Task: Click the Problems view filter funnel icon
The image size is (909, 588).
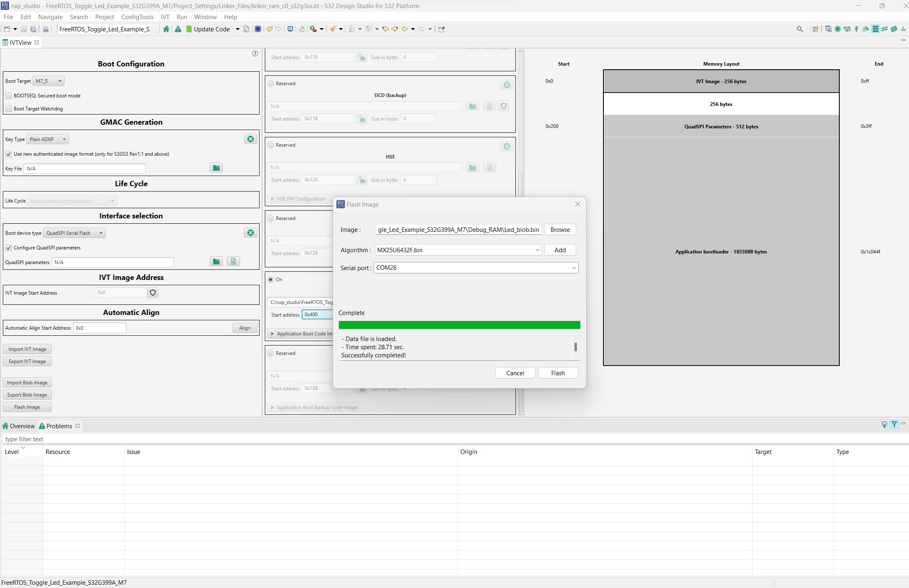Action: click(x=894, y=425)
